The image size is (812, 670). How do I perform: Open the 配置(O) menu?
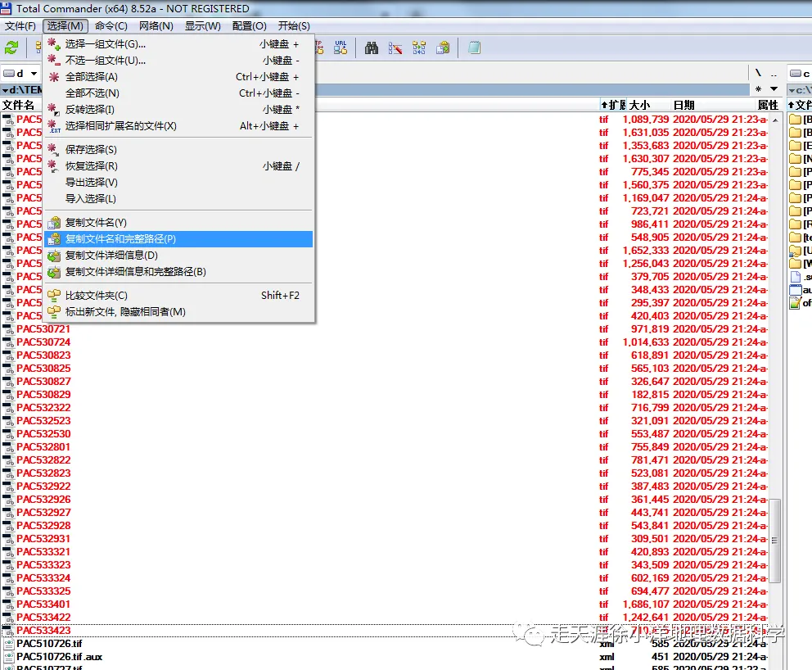click(x=249, y=26)
